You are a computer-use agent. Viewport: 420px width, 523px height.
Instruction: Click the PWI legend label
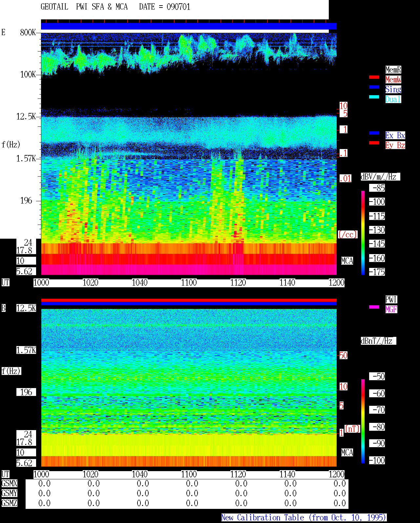point(391,299)
